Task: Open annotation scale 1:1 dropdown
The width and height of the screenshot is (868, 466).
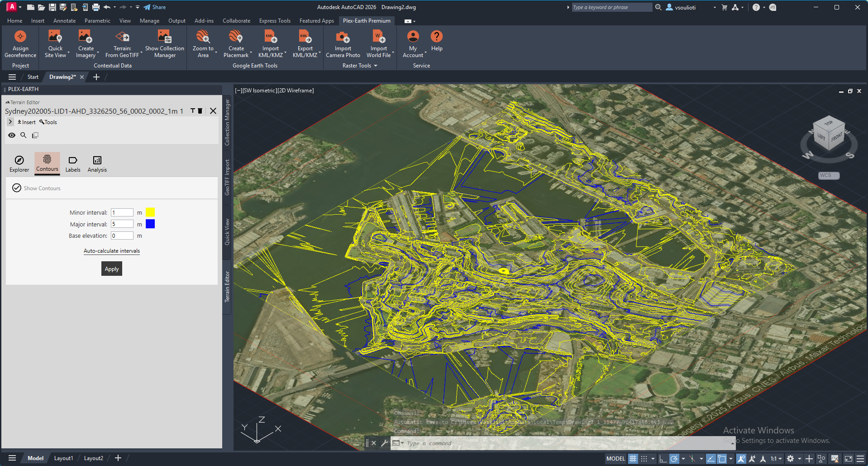Action: coord(776,458)
